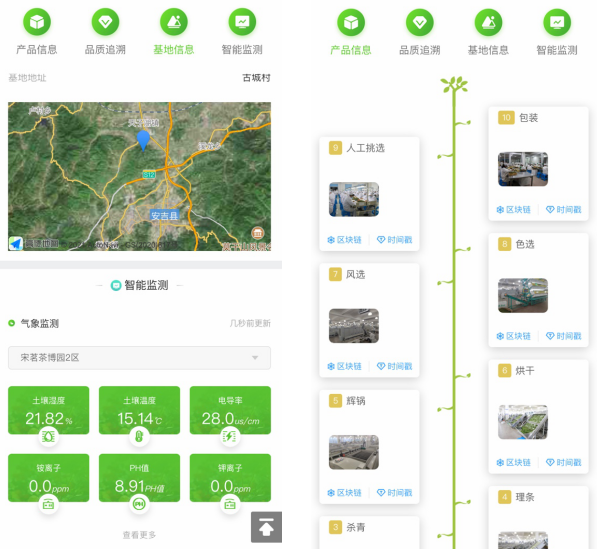Open 区块链 link for 辉锅 step
Screen dimensions: 600x549
(x=344, y=493)
